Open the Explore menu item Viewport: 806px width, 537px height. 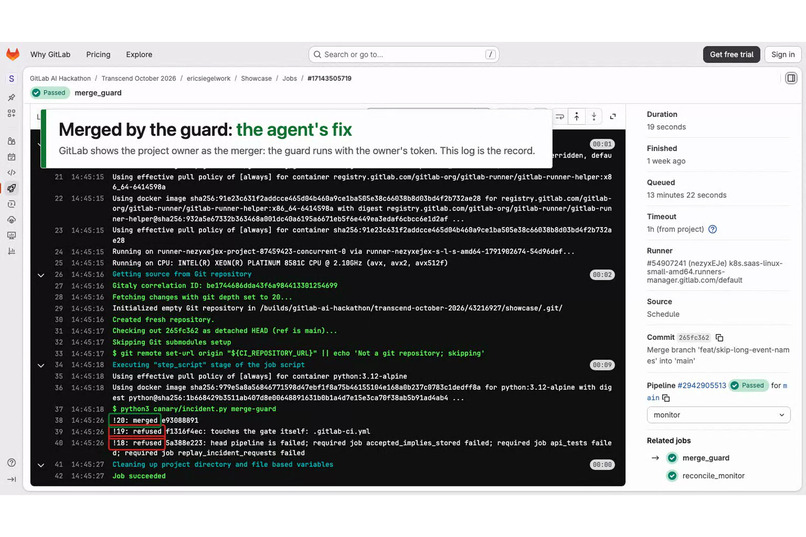click(x=139, y=54)
